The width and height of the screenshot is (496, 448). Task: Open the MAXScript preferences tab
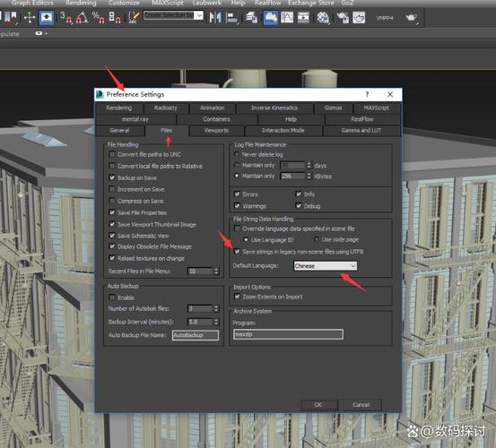[x=377, y=108]
